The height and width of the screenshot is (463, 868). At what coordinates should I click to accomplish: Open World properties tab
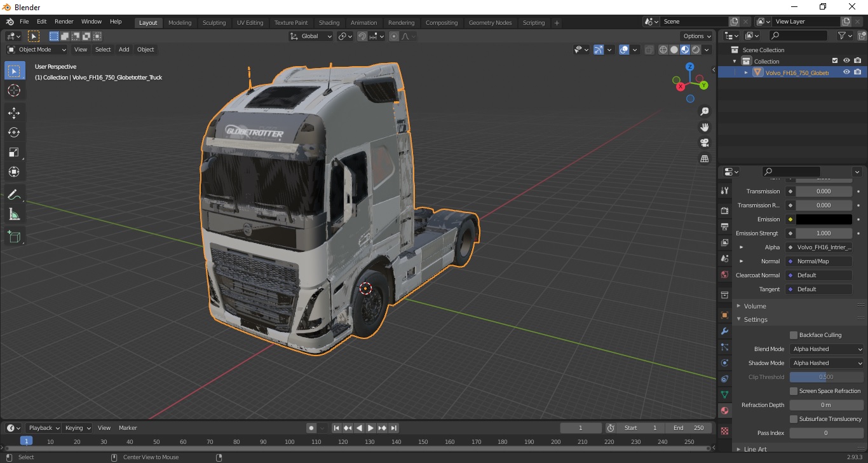pos(724,275)
